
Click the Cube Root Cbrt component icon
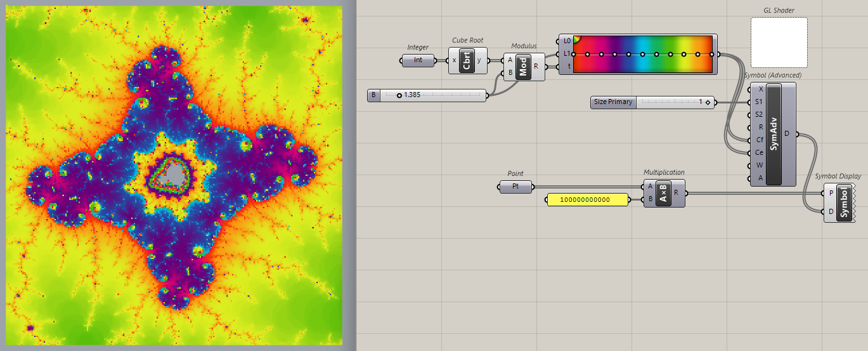coord(468,60)
